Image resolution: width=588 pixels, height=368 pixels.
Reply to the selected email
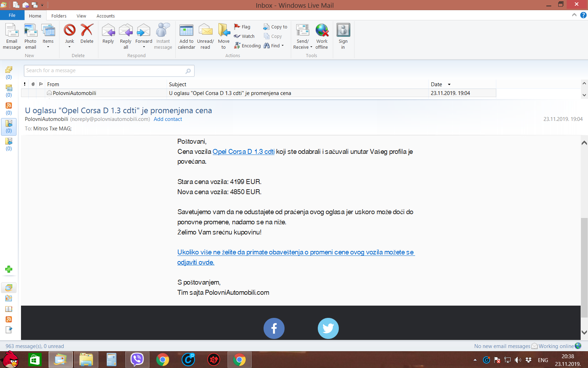(108, 34)
